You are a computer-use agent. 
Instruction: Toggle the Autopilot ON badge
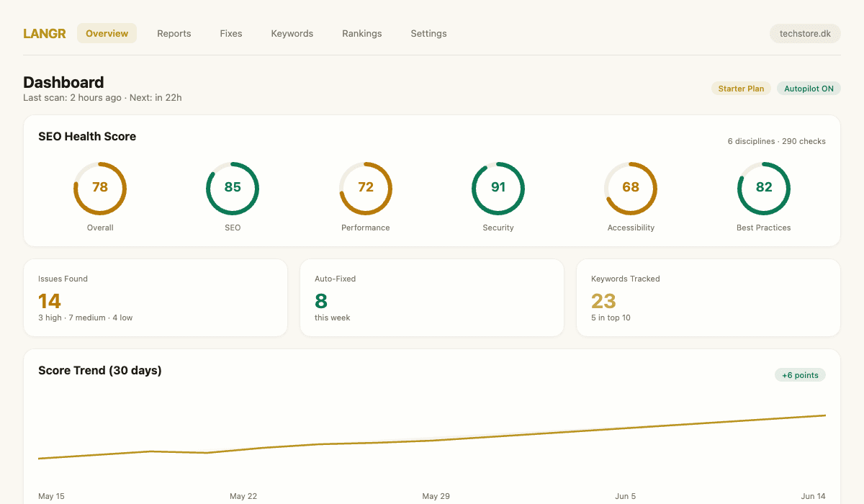[x=809, y=89]
